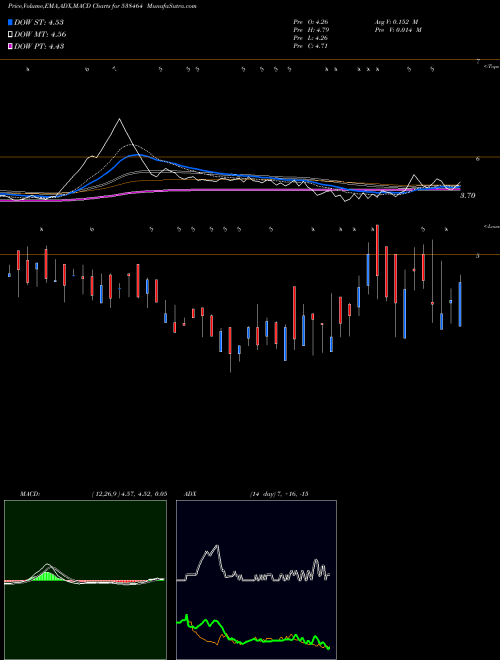Click the 'Pre C: 4.71' value
The height and width of the screenshot is (660, 500).
[x=311, y=46]
